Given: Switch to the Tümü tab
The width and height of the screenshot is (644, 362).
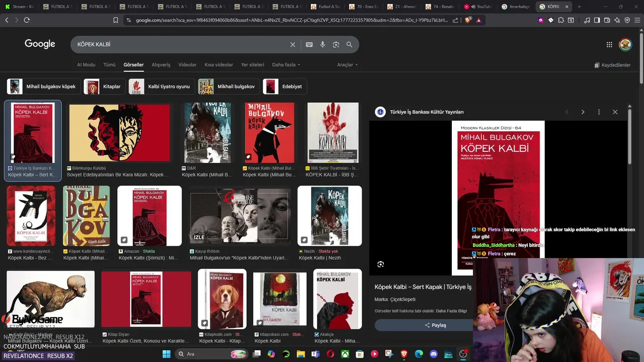Looking at the screenshot, I should tap(109, 65).
